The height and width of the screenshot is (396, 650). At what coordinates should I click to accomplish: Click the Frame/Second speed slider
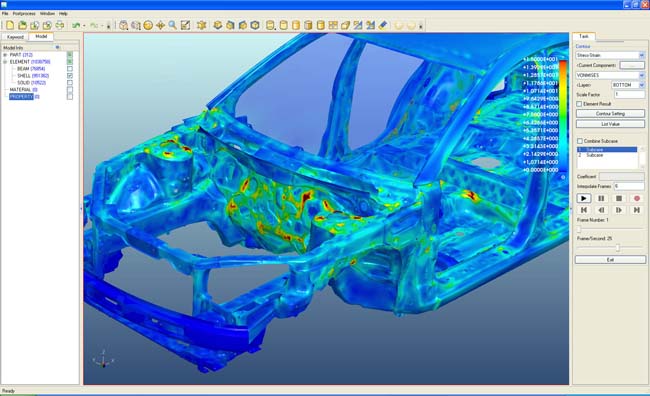(611, 248)
